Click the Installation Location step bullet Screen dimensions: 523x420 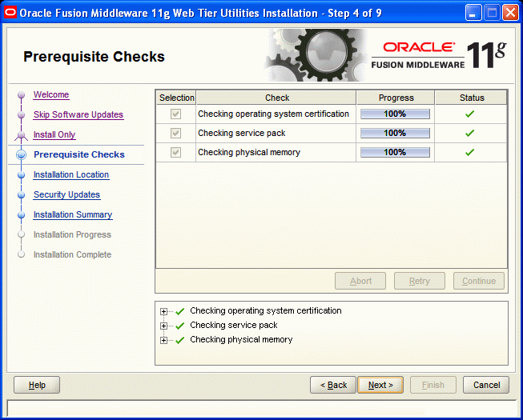(22, 175)
